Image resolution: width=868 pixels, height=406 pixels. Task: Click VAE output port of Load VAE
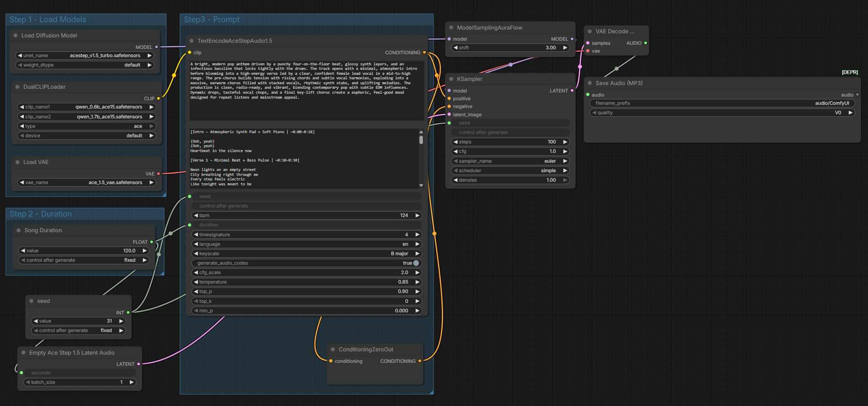pos(158,173)
